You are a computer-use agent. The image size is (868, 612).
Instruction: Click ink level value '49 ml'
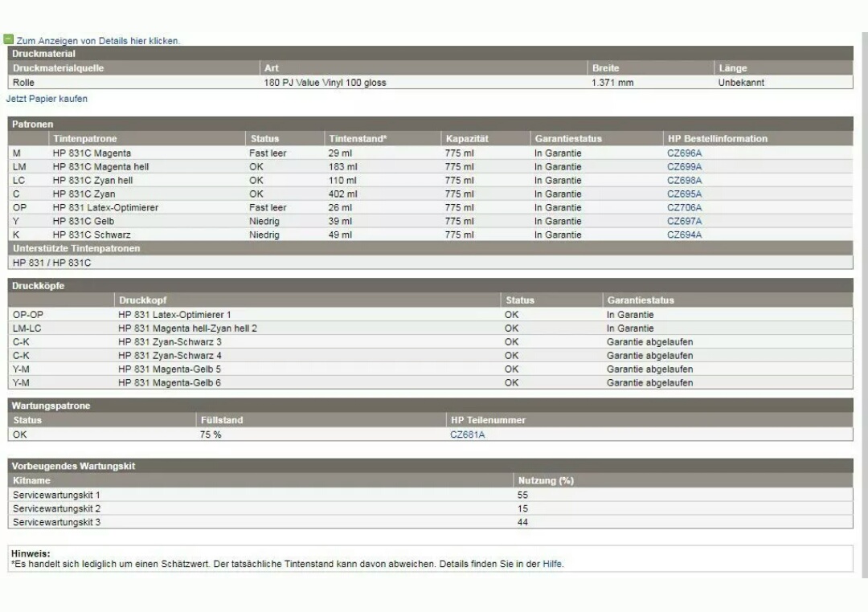(x=340, y=235)
